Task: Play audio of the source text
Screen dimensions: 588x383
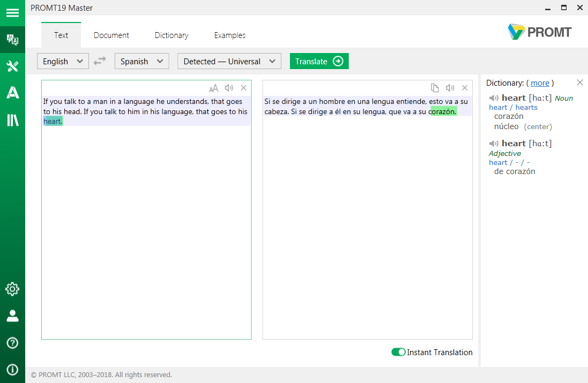Action: (229, 88)
